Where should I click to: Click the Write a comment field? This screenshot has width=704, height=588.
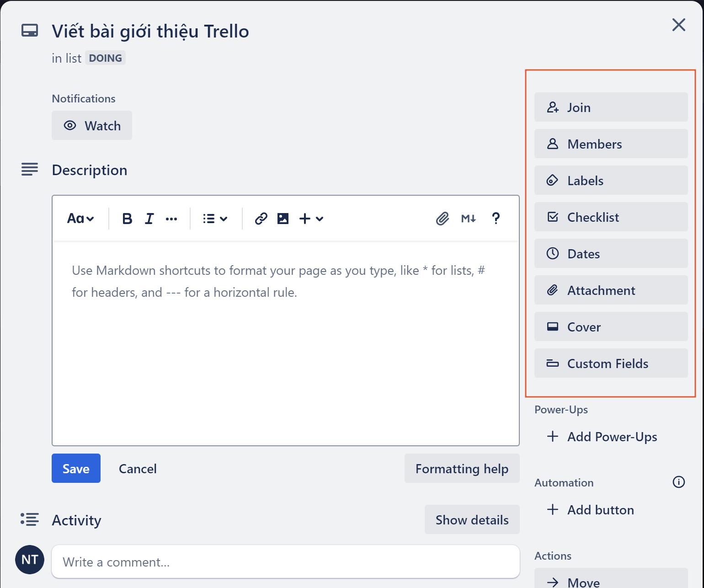coord(286,561)
